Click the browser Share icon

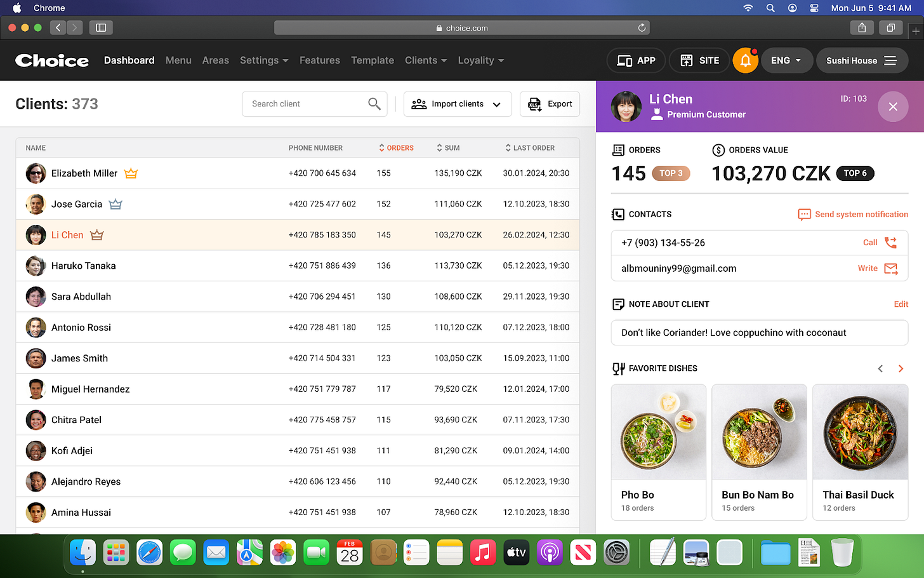click(862, 27)
